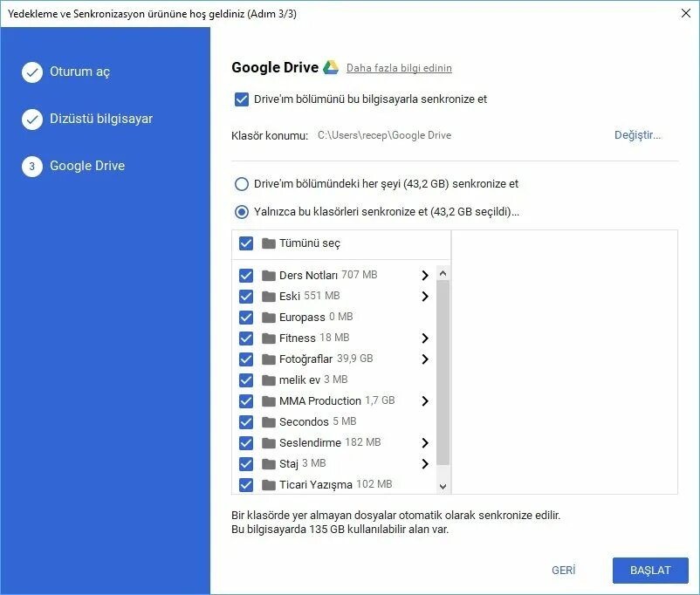Uncheck the Seslendirme checkbox

pos(246,443)
